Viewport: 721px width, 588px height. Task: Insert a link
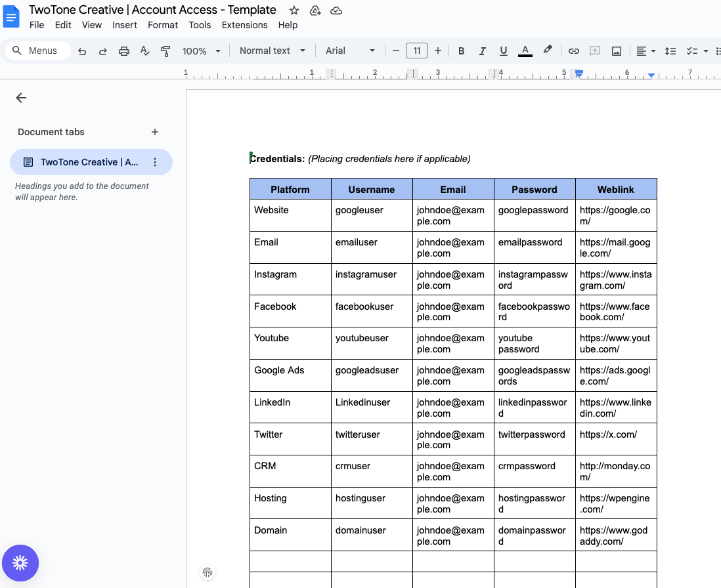(x=573, y=51)
